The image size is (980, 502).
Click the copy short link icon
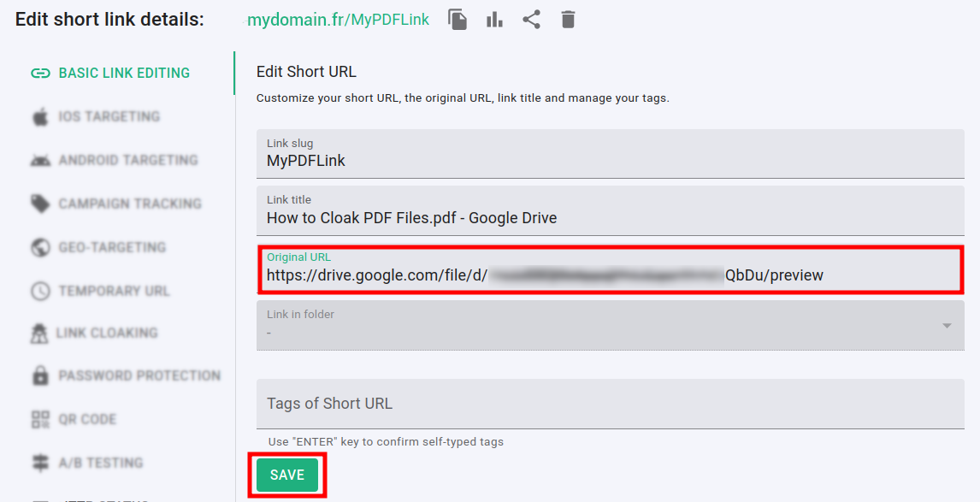(458, 20)
